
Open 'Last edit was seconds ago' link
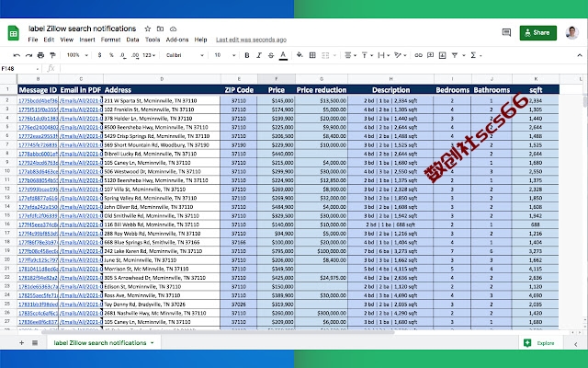coord(251,40)
